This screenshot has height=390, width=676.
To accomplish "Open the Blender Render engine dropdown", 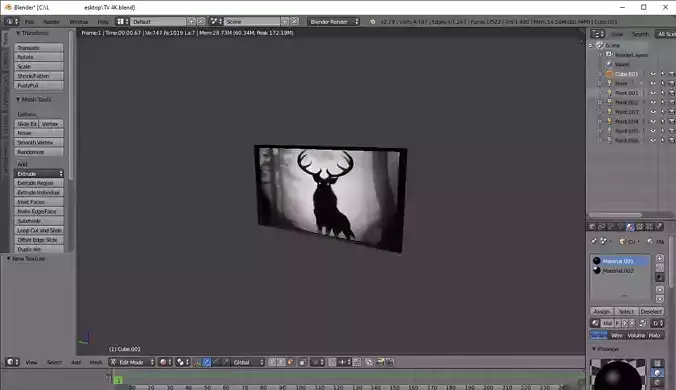I will coord(333,21).
